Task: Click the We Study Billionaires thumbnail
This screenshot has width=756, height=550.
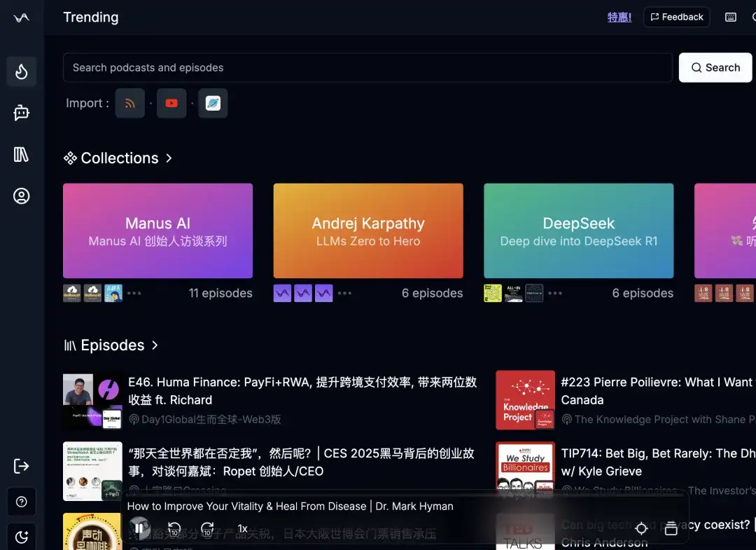Action: (526, 472)
